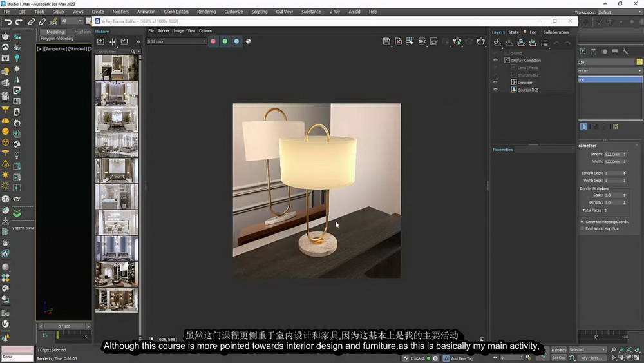Screen dimensions: 644x363
Task: Click the load layer preset icon
Action: (x=533, y=43)
